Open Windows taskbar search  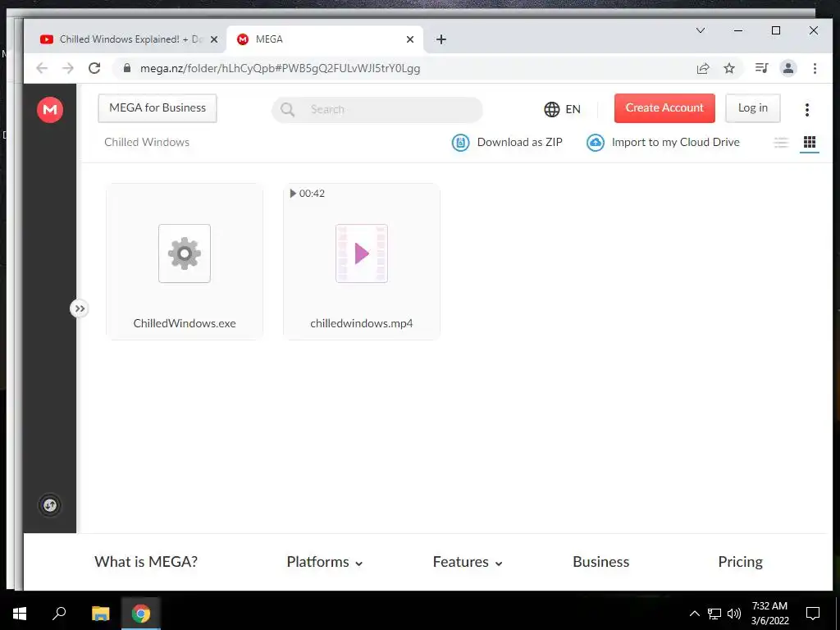59,614
